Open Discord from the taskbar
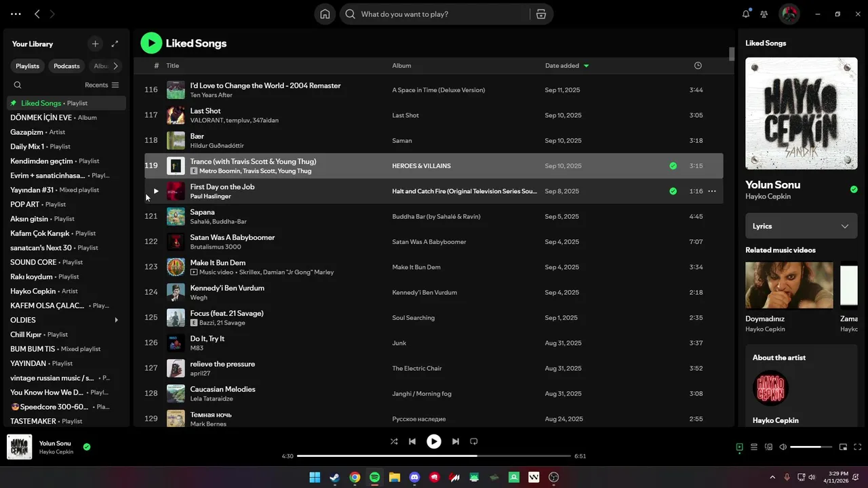Screen dimensions: 868x488 point(414,477)
